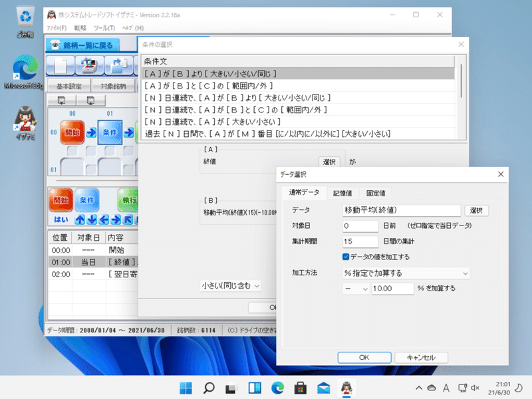The image size is (532, 399).
Task: Click the condition list scrollbar
Action: [461, 80]
